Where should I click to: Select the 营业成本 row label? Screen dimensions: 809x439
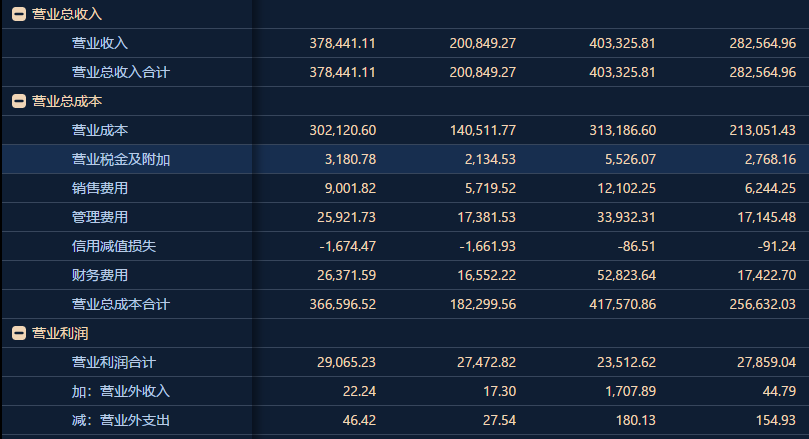[100, 130]
